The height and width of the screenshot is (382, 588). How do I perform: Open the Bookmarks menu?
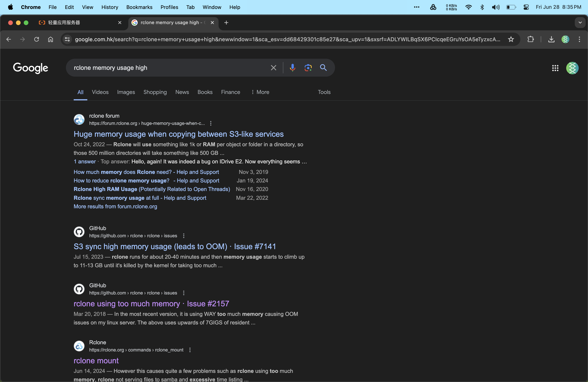139,7
